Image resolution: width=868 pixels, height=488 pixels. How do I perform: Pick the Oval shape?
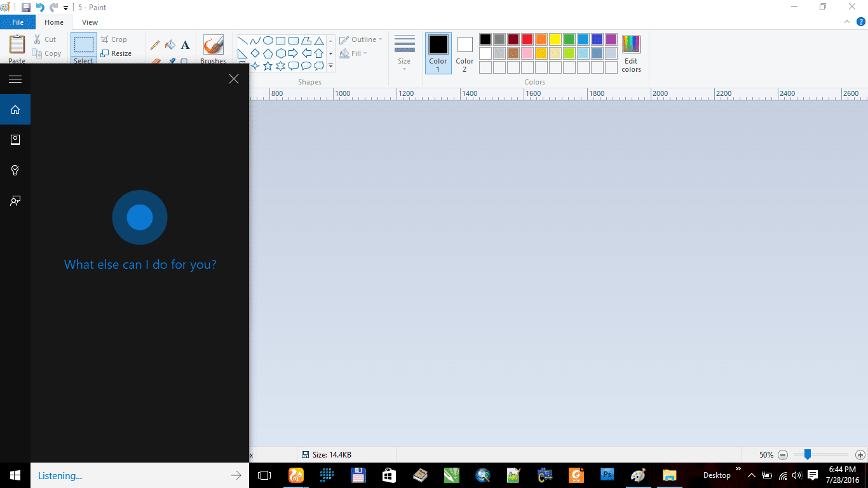tap(268, 41)
